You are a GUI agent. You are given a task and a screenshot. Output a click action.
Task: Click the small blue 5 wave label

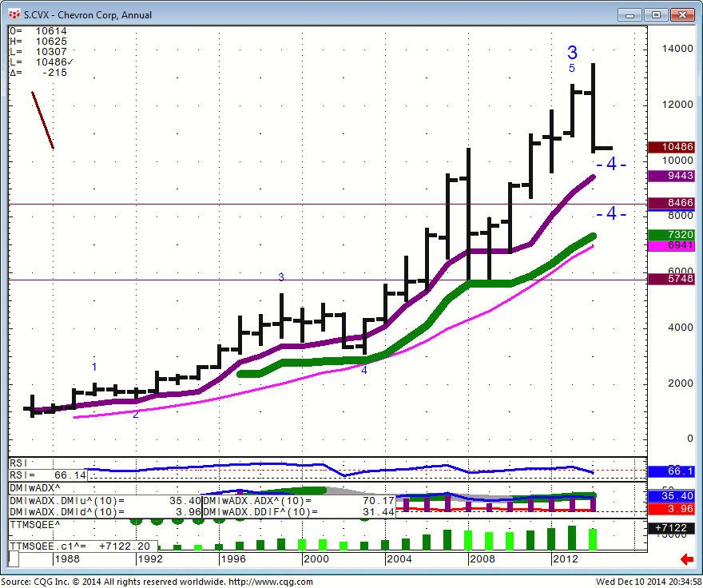(x=572, y=68)
